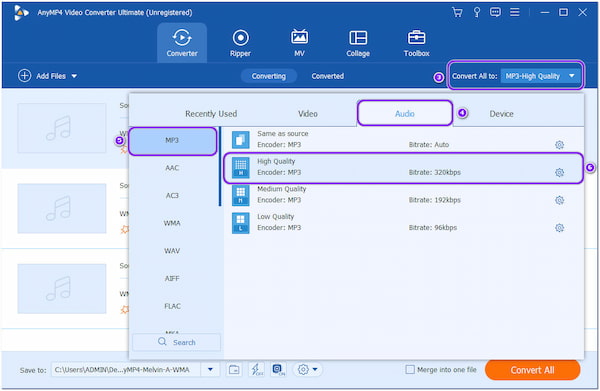Toggle the lightning speed acceleration icon
600x391 pixels.
tap(256, 370)
